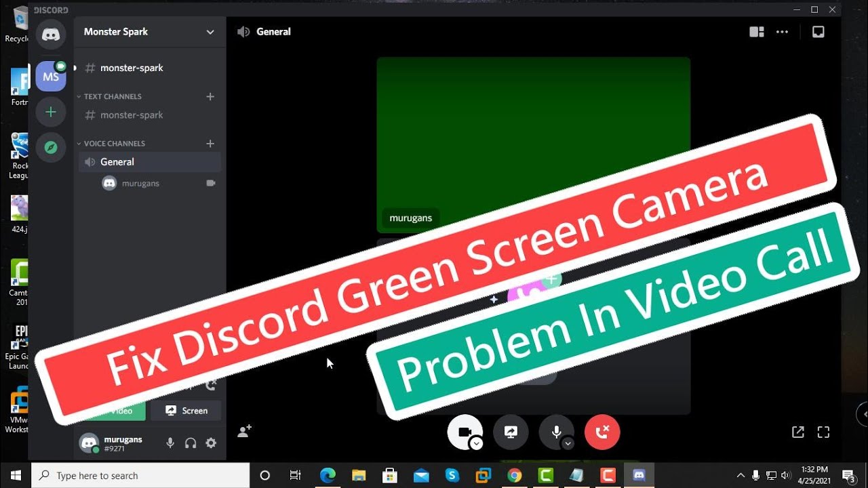Disconnect from the call red button
Viewport: 868px width, 488px height.
point(602,432)
